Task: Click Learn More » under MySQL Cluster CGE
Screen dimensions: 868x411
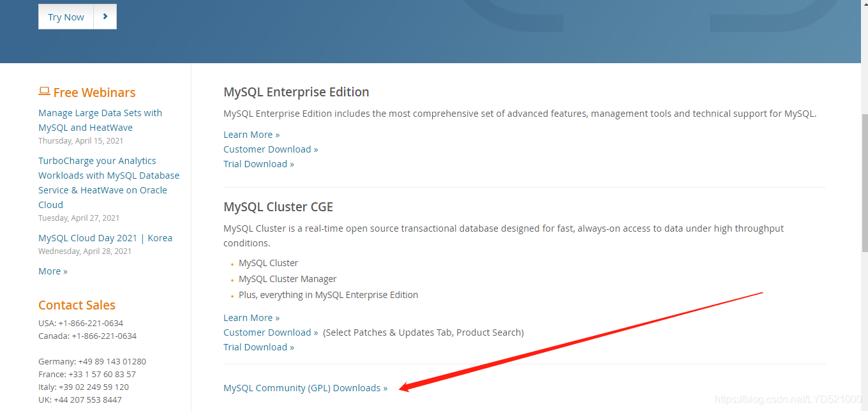Action: pyautogui.click(x=251, y=318)
